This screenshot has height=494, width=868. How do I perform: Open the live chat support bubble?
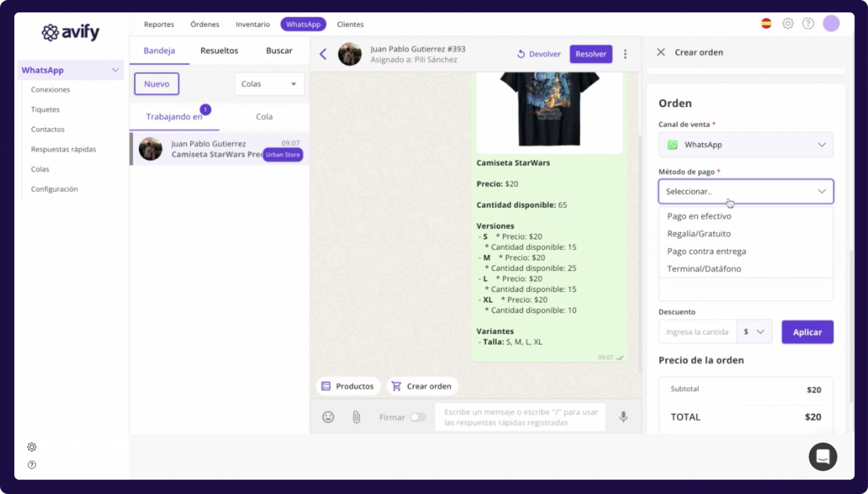tap(822, 456)
